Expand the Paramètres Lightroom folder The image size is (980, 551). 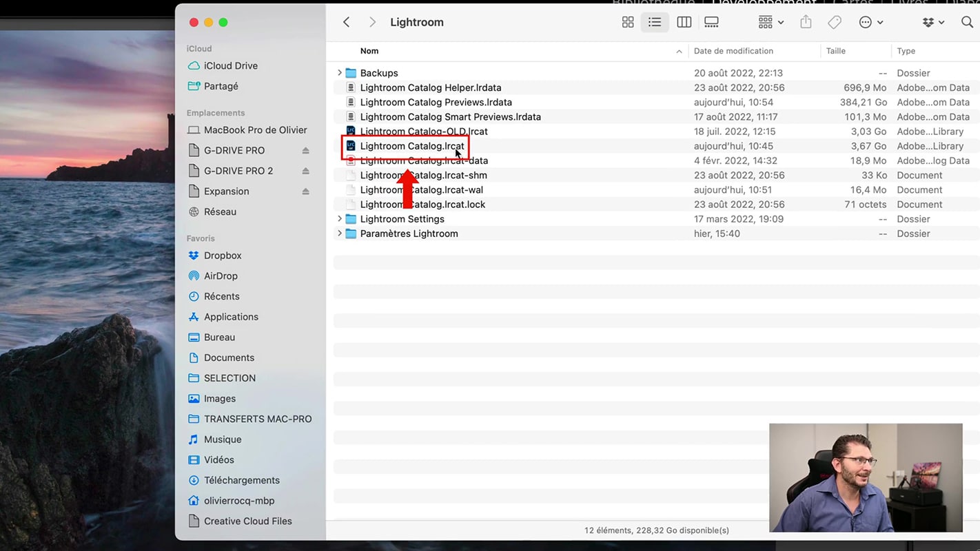(339, 233)
